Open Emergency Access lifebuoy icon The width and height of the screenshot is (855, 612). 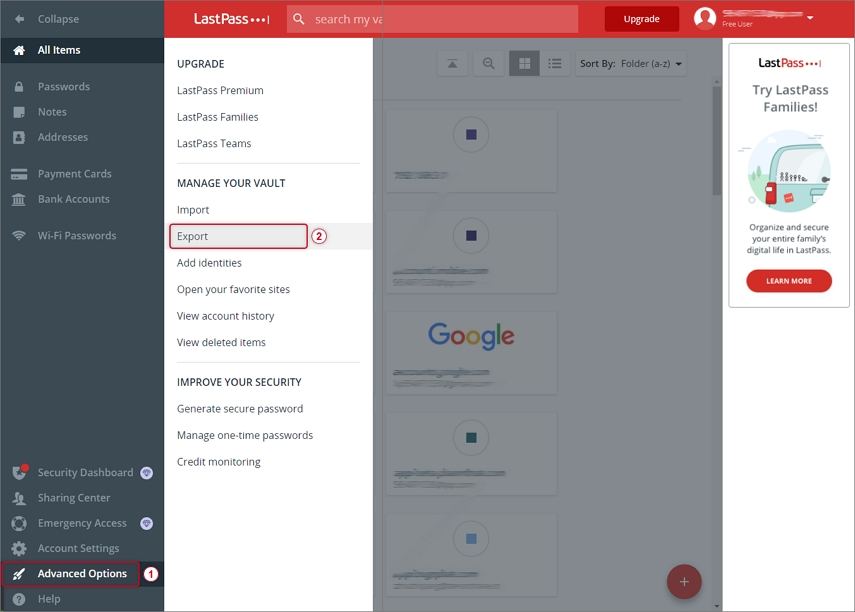click(19, 524)
